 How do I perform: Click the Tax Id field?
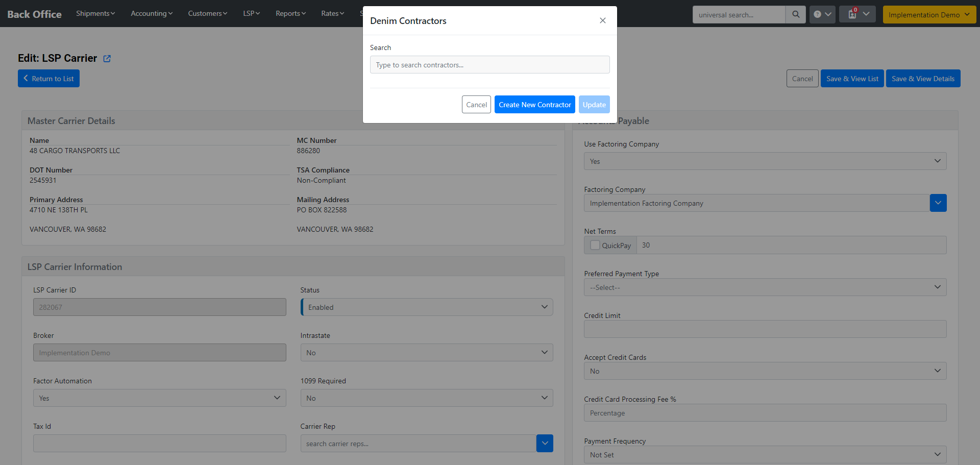(160, 444)
